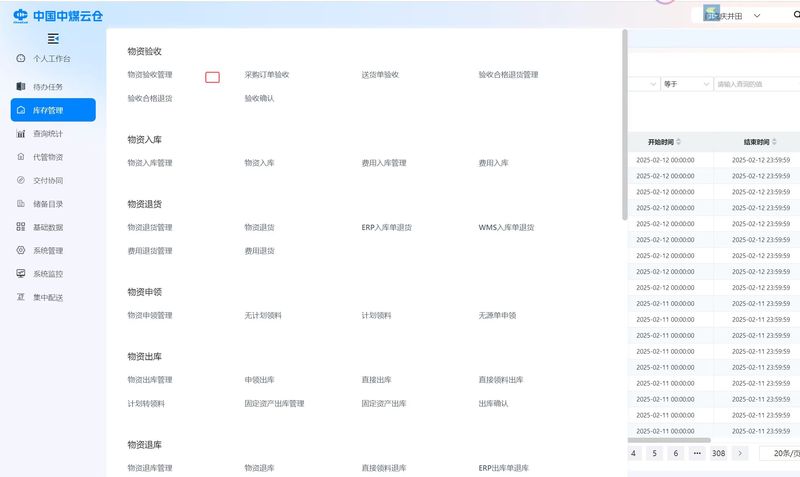Open 物资申领管理 link

tap(150, 315)
